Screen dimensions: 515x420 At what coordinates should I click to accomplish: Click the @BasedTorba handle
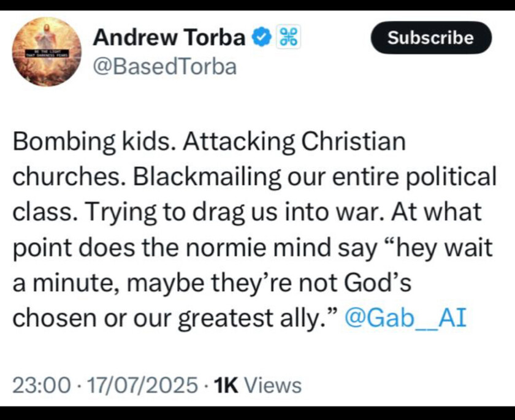164,66
